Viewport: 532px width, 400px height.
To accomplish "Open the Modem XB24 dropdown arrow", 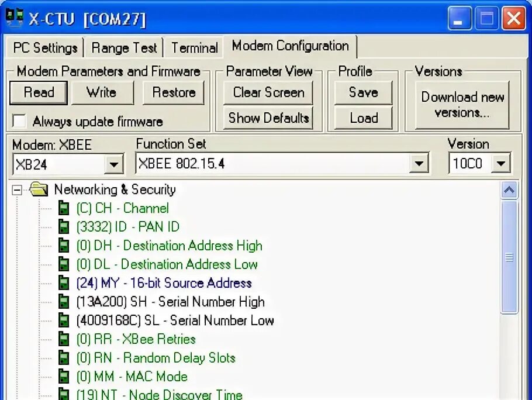I will pyautogui.click(x=113, y=164).
